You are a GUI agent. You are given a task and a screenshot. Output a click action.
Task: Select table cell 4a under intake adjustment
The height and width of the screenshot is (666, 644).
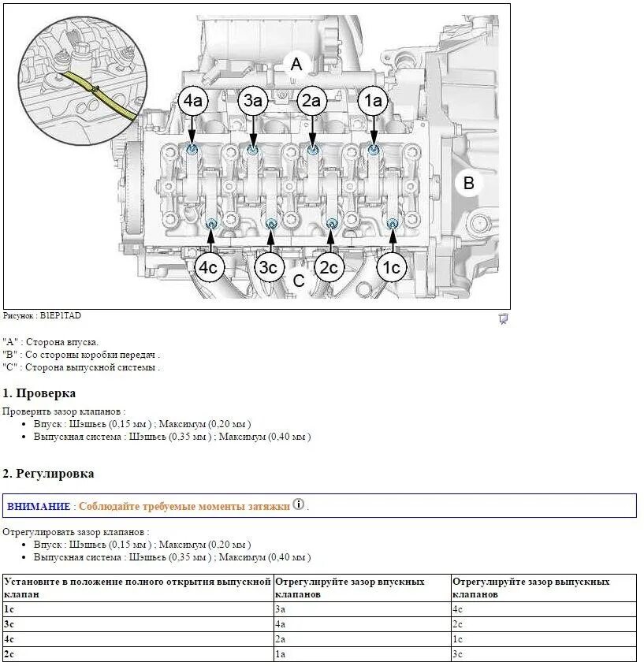(x=280, y=623)
